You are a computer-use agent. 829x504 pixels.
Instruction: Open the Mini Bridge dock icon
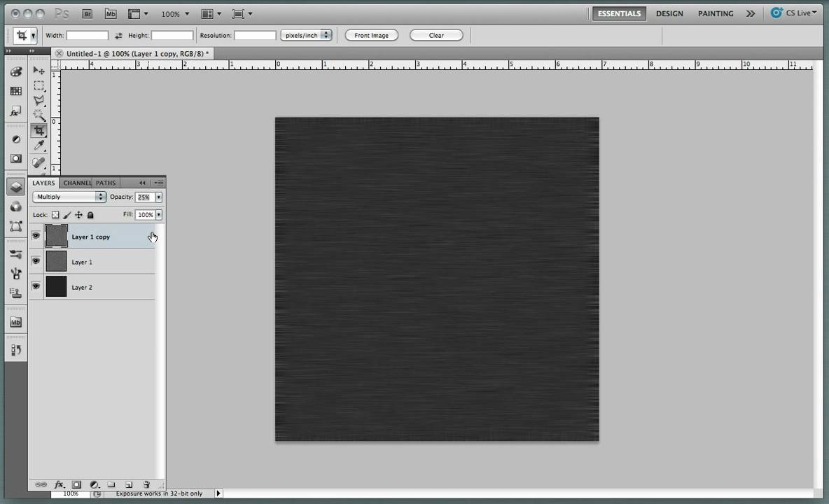(x=16, y=322)
